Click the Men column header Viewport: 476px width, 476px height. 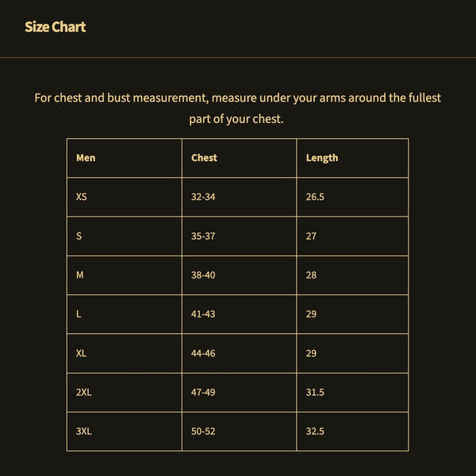(x=86, y=158)
